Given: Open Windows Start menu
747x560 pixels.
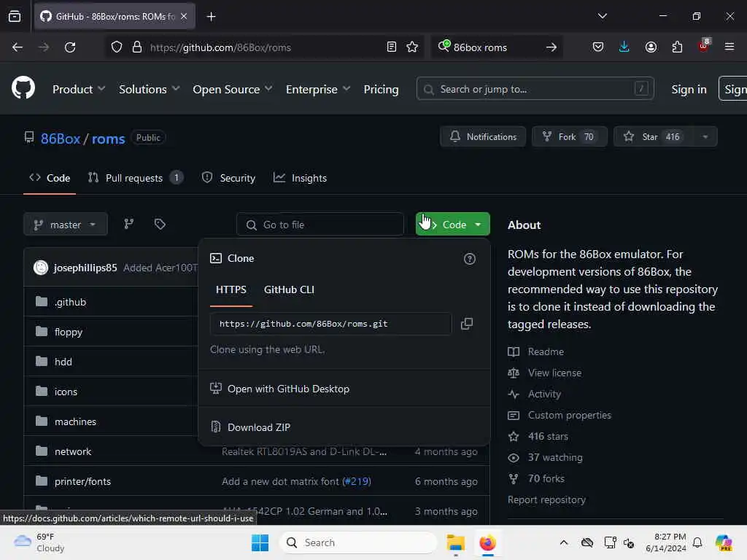Looking at the screenshot, I should coord(260,542).
